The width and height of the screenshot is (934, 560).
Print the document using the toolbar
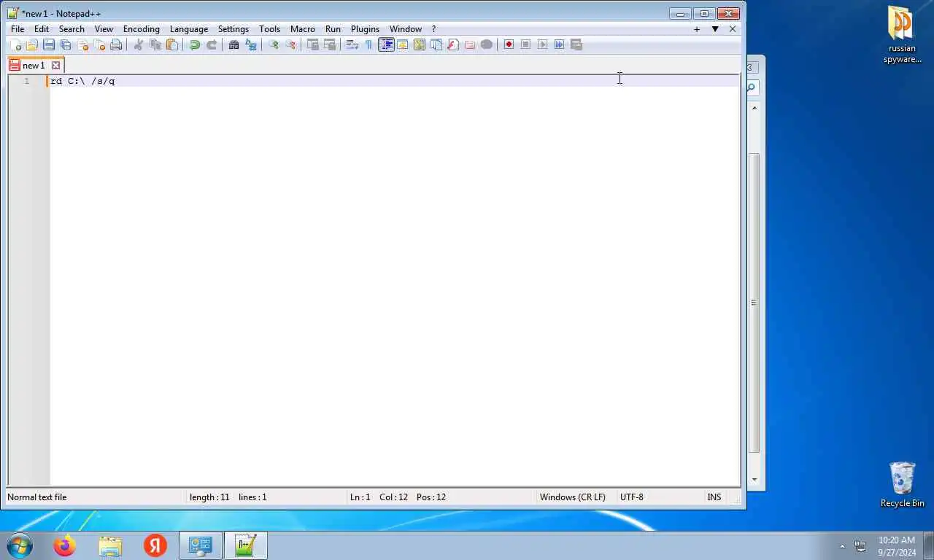(116, 44)
